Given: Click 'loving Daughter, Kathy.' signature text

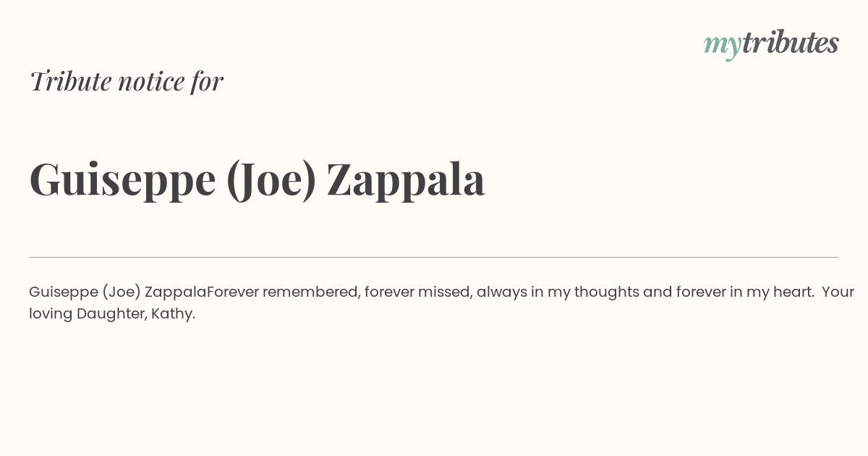Looking at the screenshot, I should coord(112,314).
